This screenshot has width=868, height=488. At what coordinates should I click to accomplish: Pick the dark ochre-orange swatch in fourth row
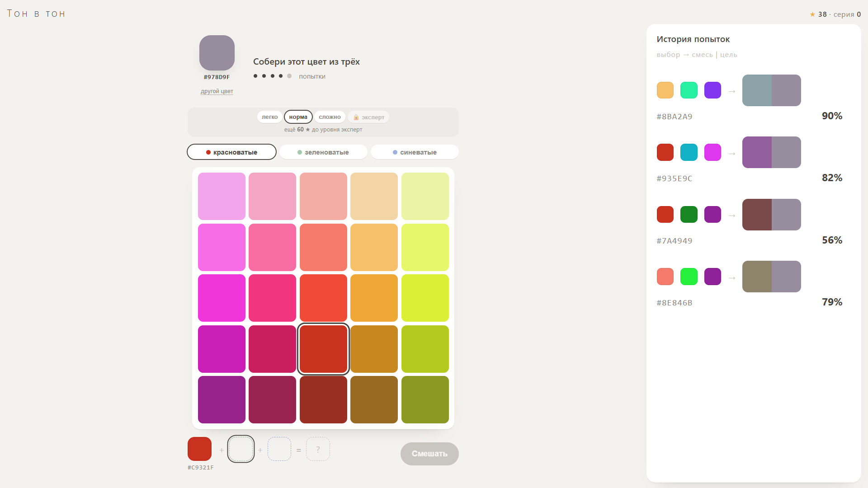[x=374, y=349]
